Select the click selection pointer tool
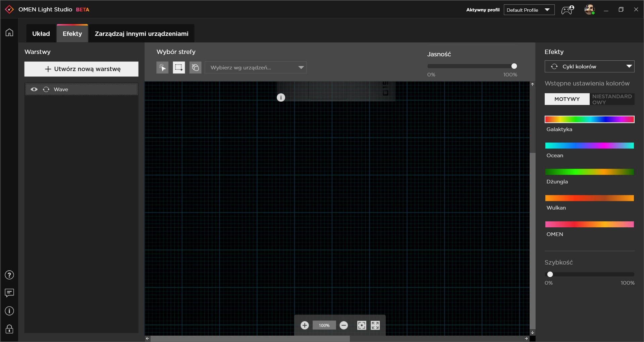The image size is (644, 342). 162,67
